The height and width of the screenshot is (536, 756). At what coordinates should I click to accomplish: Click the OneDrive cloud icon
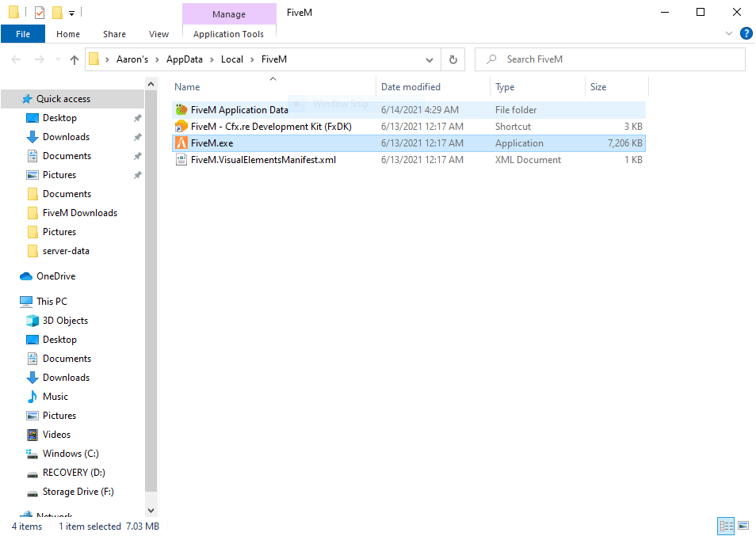[x=26, y=276]
